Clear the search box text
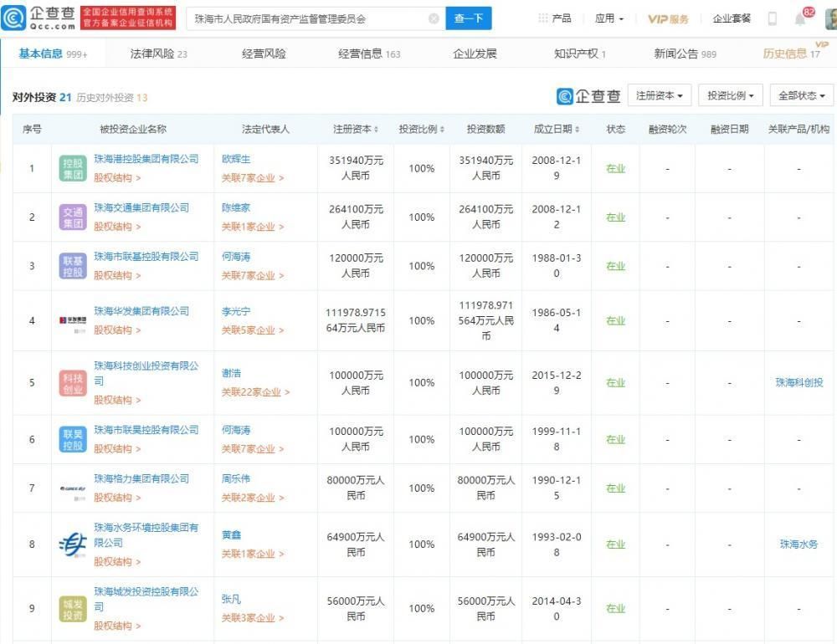 434,18
